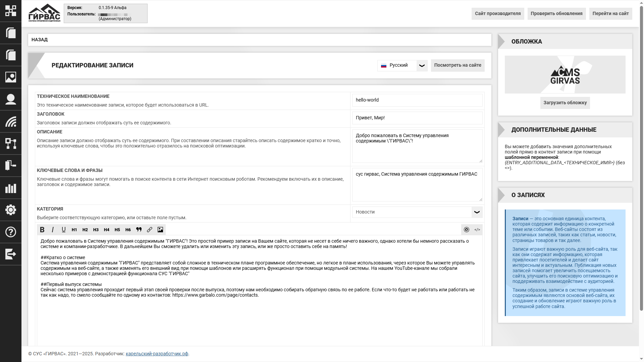This screenshot has width=644, height=362.
Task: Click Проверить обновления button
Action: click(556, 13)
